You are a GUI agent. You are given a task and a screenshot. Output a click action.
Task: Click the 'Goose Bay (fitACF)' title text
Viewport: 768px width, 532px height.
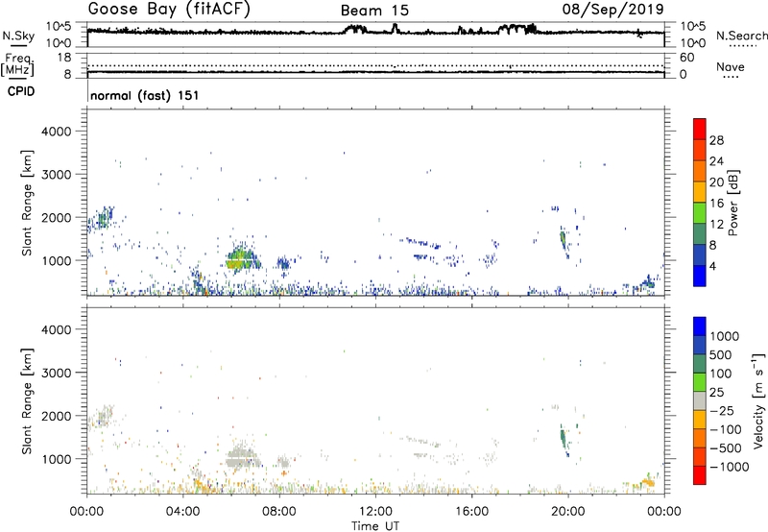point(169,10)
